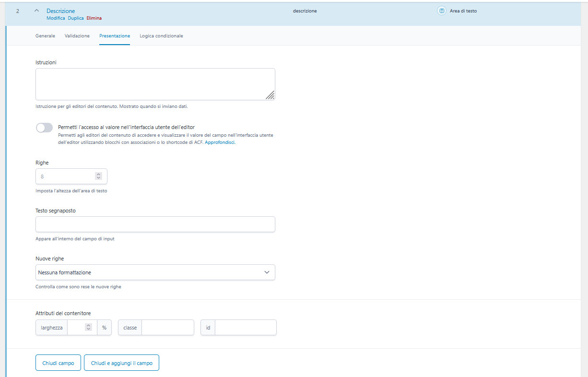The width and height of the screenshot is (588, 377).
Task: Open the Approfondisci link
Action: coord(220,142)
